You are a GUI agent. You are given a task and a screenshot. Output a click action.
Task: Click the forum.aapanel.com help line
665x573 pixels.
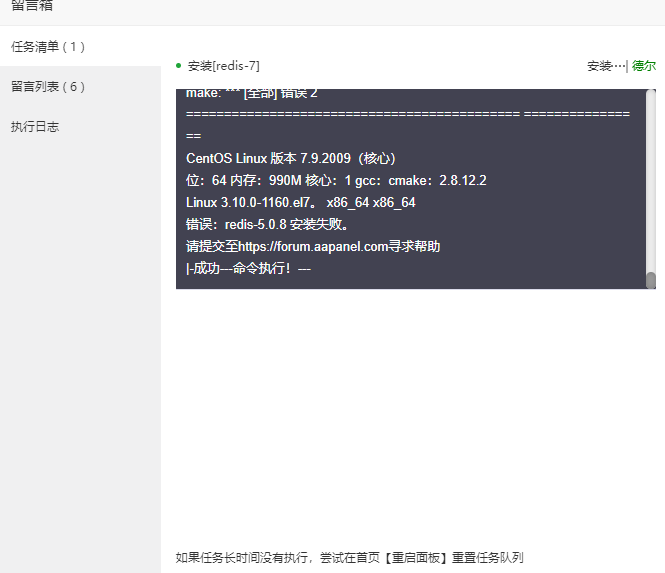pyautogui.click(x=313, y=246)
